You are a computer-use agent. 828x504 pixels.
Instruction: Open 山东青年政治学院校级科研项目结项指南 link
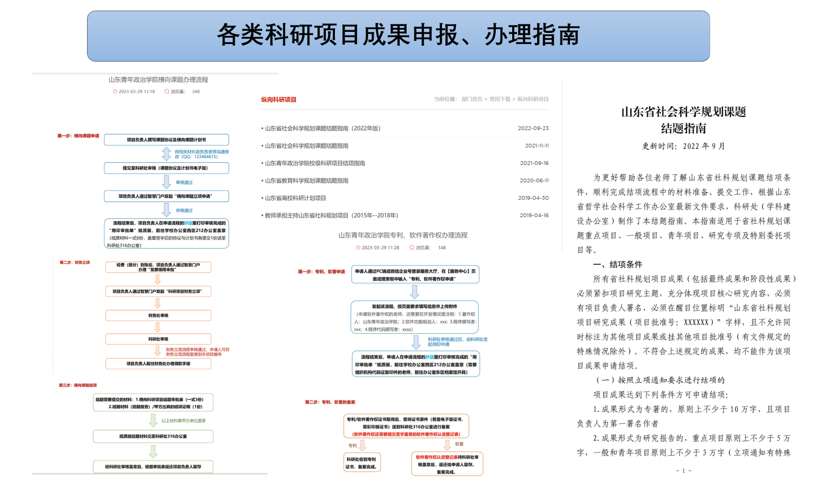(x=315, y=163)
